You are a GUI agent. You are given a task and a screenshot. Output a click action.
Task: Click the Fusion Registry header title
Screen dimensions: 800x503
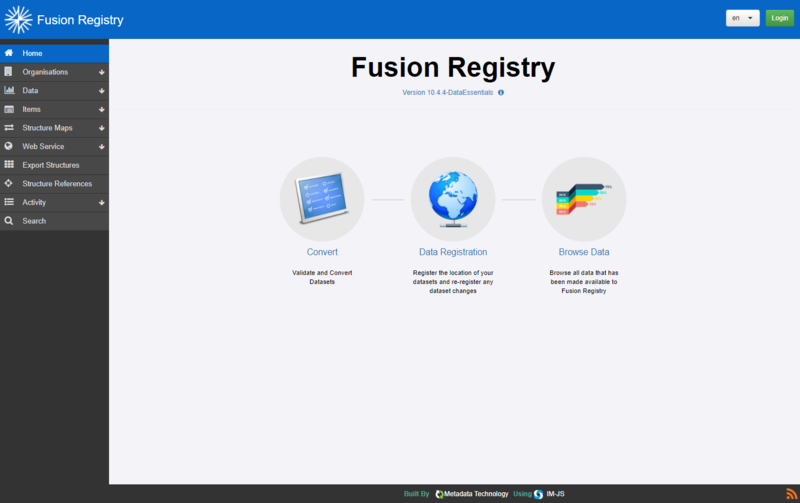pos(80,20)
